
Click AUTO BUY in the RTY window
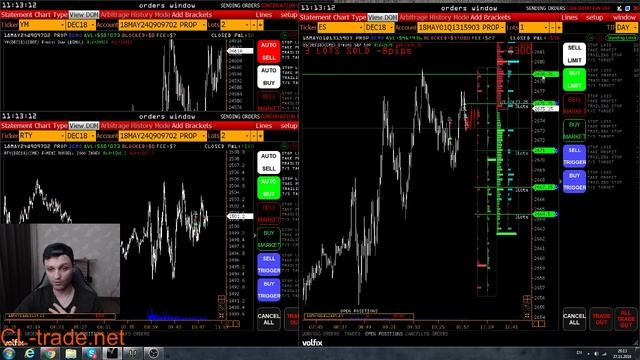pos(269,188)
